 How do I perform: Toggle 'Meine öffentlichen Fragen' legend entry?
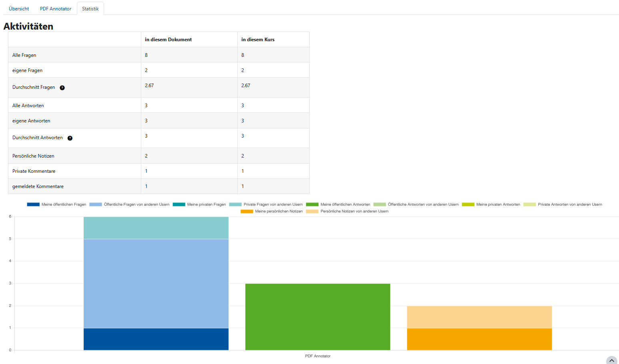[56, 204]
